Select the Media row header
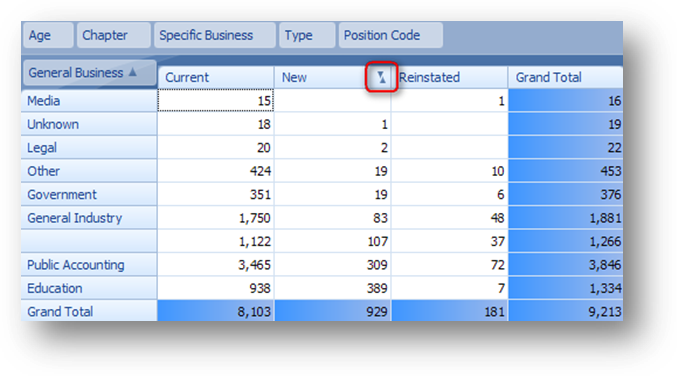Viewport: 677px width, 376px height. pyautogui.click(x=89, y=101)
